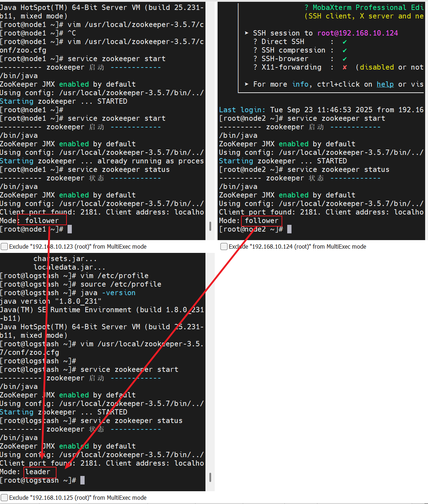The image size is (428, 504).
Task: Tick Exclude 192.168.10.124 from MultiExec checkbox
Action: [x=224, y=246]
